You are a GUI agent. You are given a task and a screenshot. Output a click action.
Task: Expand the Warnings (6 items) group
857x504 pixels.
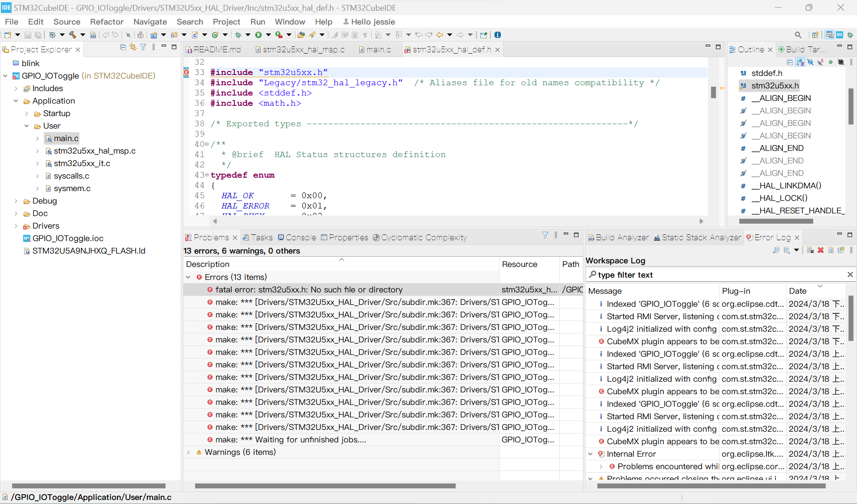click(189, 452)
